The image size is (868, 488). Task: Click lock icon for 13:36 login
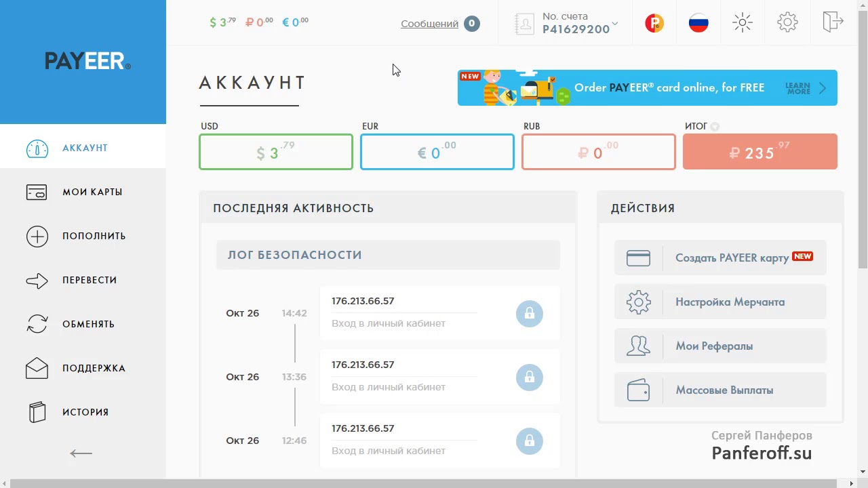(x=530, y=378)
